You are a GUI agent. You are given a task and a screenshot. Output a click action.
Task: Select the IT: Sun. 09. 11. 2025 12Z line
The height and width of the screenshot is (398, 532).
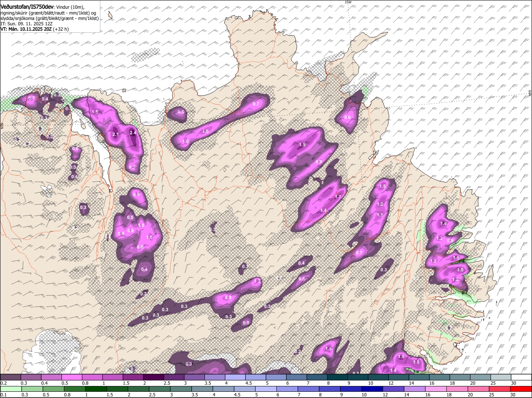click(27, 24)
